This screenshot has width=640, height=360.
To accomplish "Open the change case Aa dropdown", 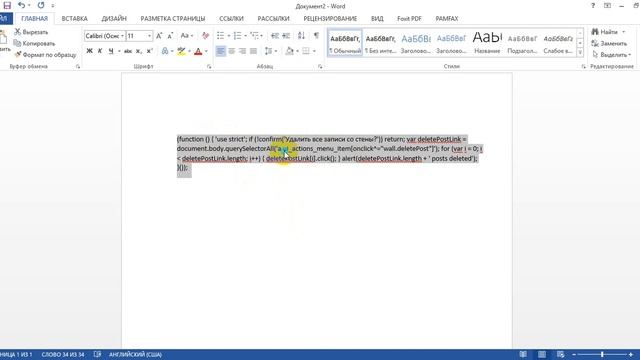I will coord(187,36).
